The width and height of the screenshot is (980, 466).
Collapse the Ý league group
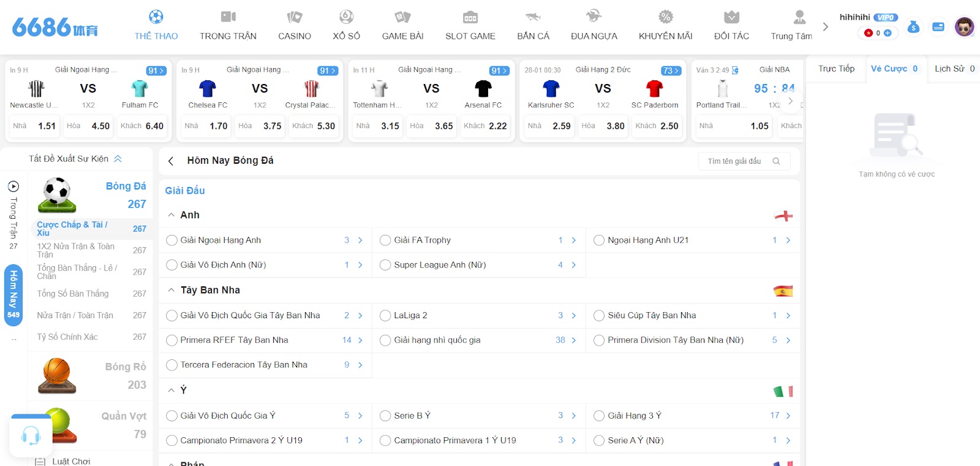[x=171, y=390]
